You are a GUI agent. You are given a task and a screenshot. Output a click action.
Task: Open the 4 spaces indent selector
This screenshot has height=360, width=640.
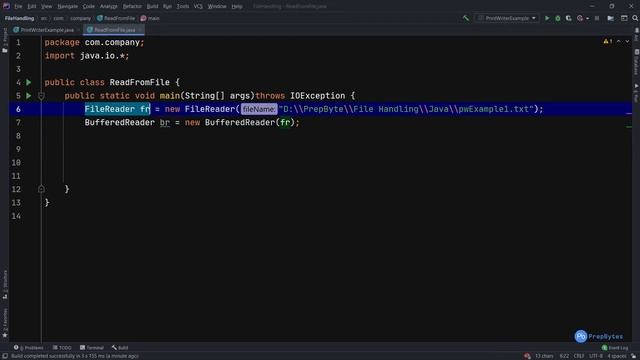tap(616, 356)
